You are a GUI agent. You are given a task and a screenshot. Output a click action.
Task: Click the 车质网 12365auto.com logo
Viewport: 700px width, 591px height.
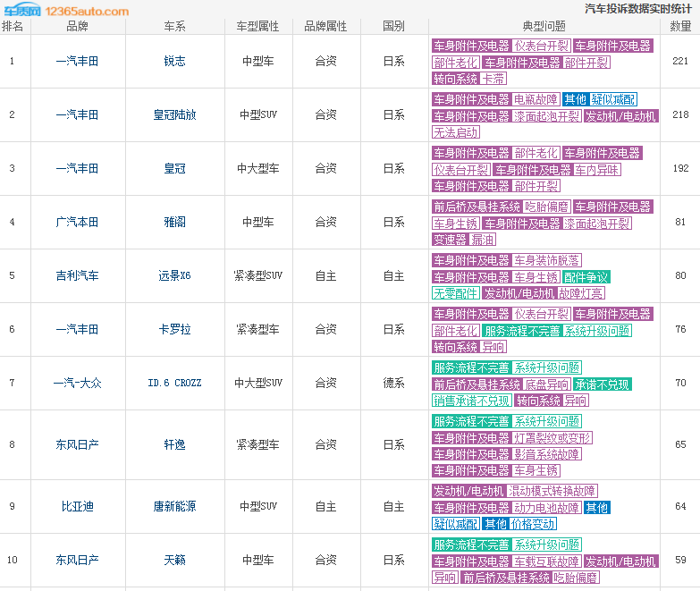(x=66, y=10)
